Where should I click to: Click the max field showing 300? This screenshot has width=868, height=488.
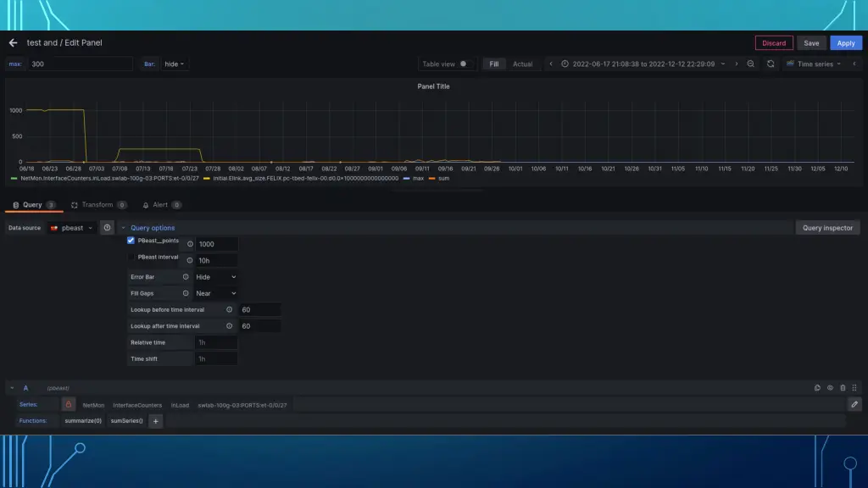coord(81,64)
